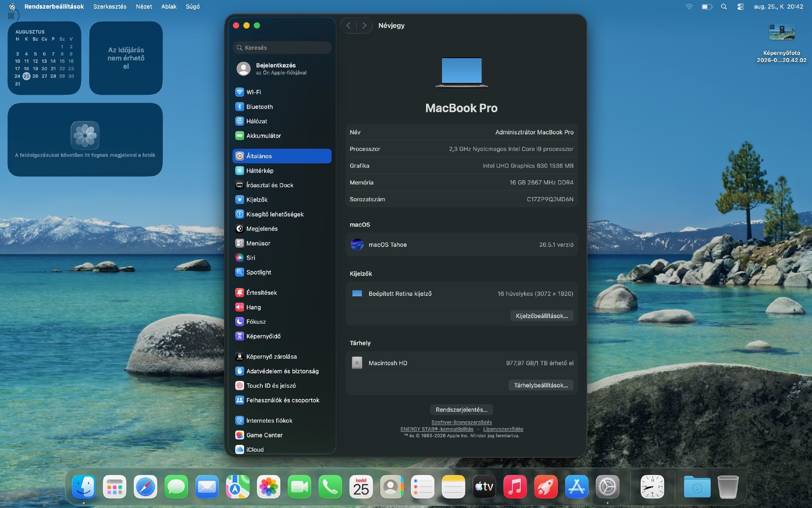Open the Képernyőfotó desktop file thumbnail
Image resolution: width=812 pixels, height=508 pixels.
[781, 32]
